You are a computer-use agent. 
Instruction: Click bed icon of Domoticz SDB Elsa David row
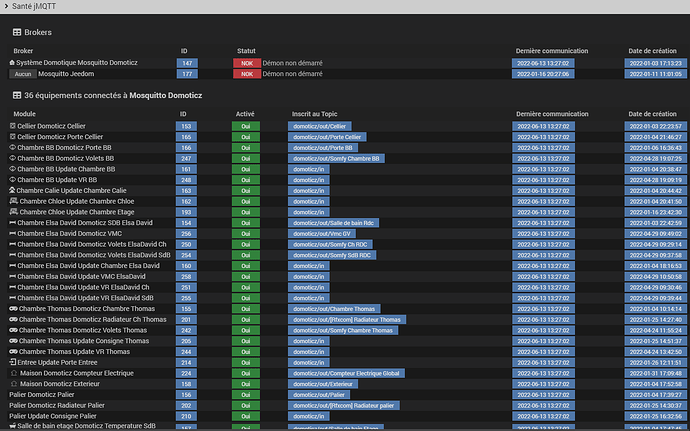pos(12,223)
